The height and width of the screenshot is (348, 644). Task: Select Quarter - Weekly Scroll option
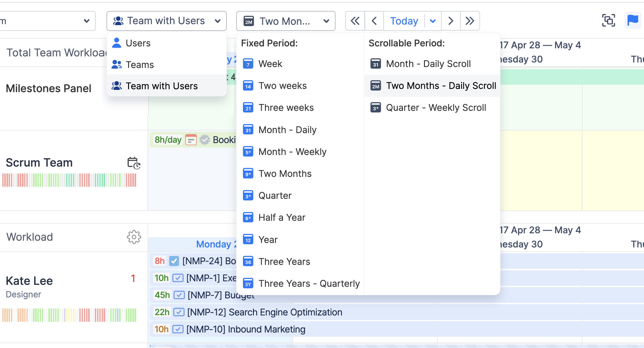point(436,108)
